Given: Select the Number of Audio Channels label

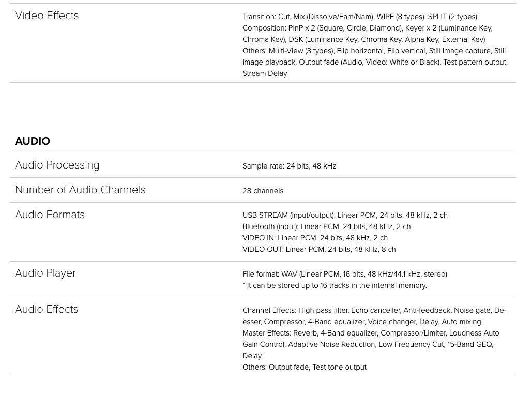Looking at the screenshot, I should (x=81, y=190).
